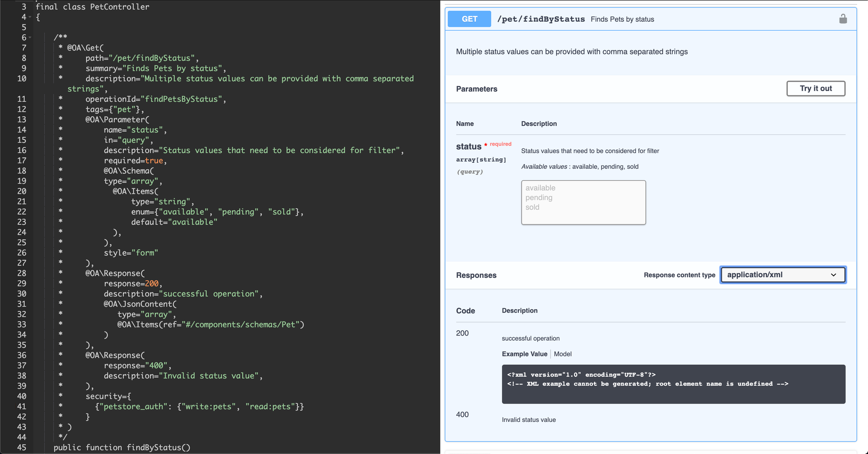Click line number 28 in editor gutter
868x454 pixels.
click(x=22, y=273)
